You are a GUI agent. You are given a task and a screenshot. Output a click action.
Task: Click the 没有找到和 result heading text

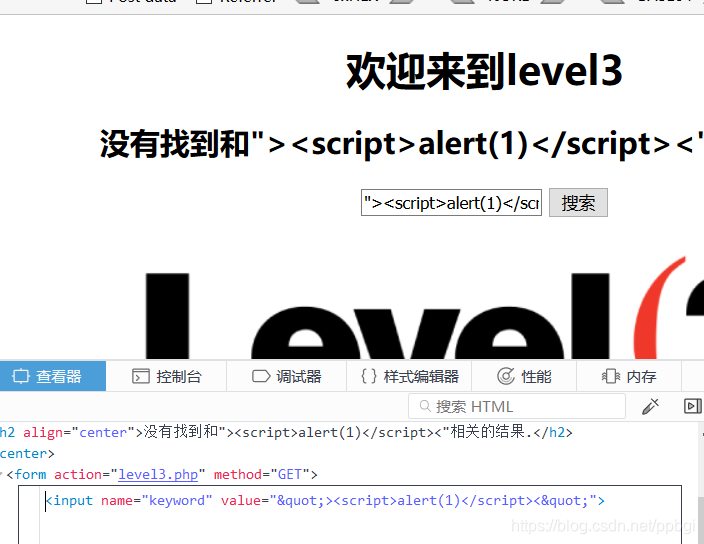click(x=401, y=144)
